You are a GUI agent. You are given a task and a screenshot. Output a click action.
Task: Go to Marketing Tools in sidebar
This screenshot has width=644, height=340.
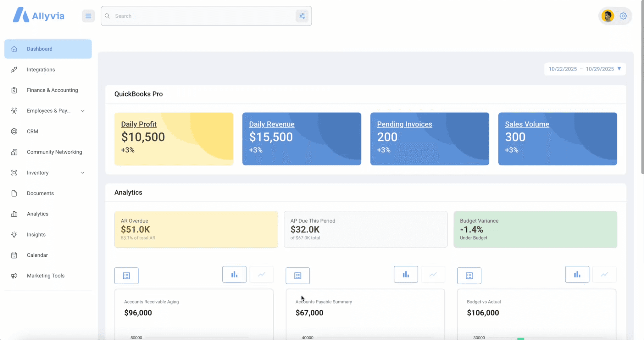pyautogui.click(x=46, y=276)
